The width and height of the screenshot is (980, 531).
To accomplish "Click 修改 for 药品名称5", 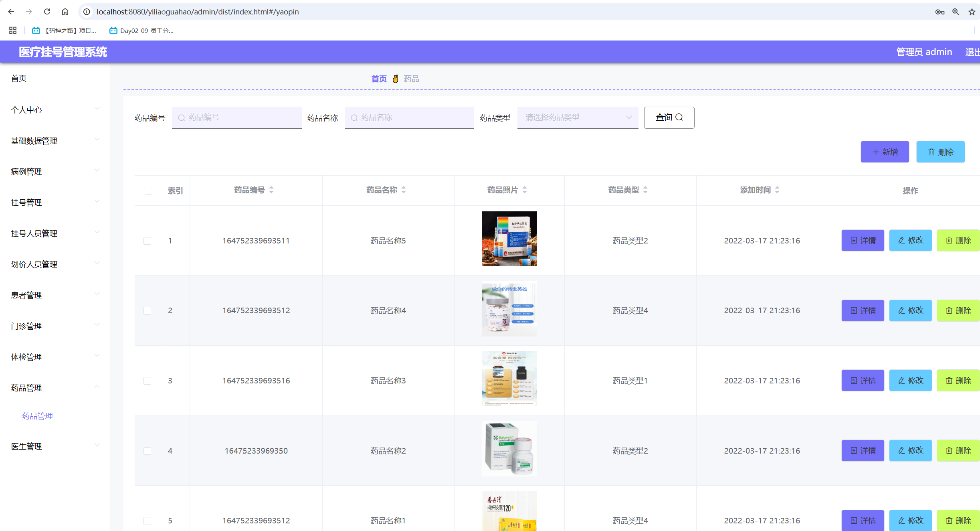I will [910, 240].
